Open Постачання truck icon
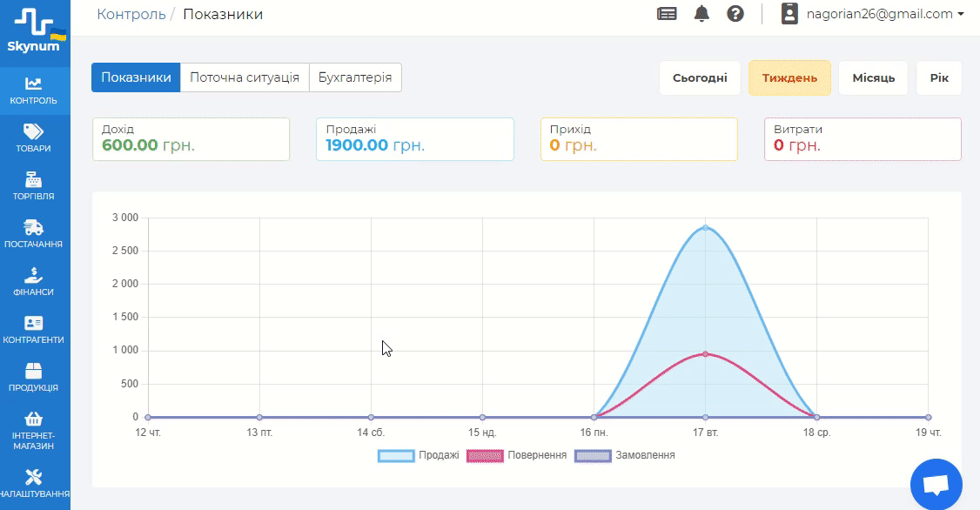The height and width of the screenshot is (510, 980). 34,228
